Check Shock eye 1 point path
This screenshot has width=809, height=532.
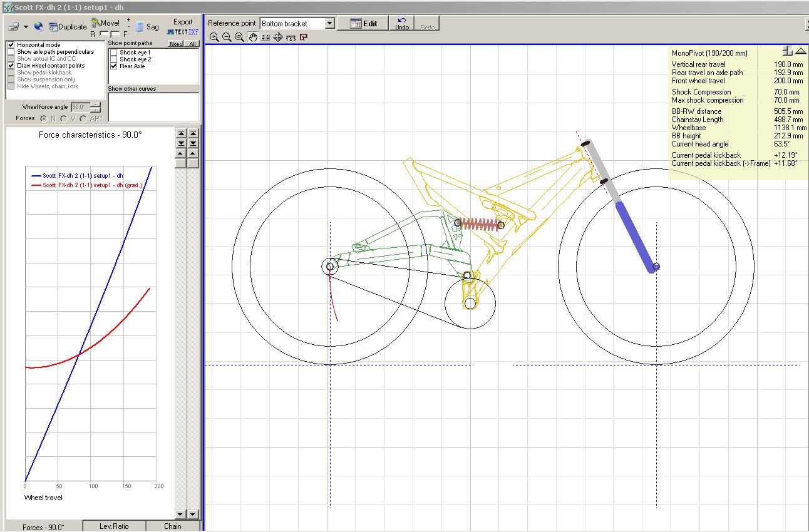[x=114, y=53]
